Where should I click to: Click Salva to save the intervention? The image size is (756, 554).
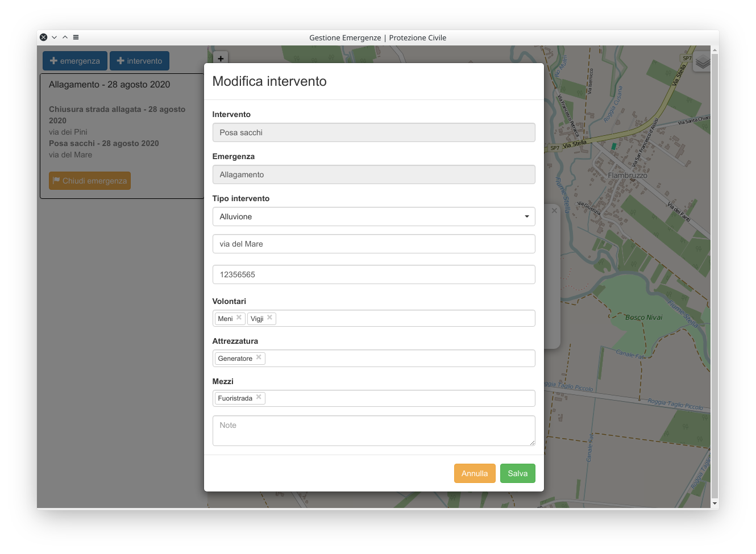click(517, 473)
